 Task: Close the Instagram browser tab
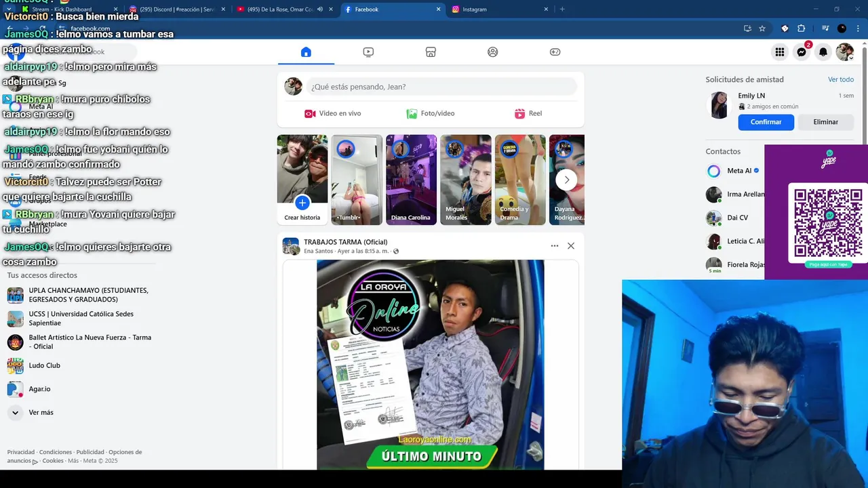click(x=546, y=9)
